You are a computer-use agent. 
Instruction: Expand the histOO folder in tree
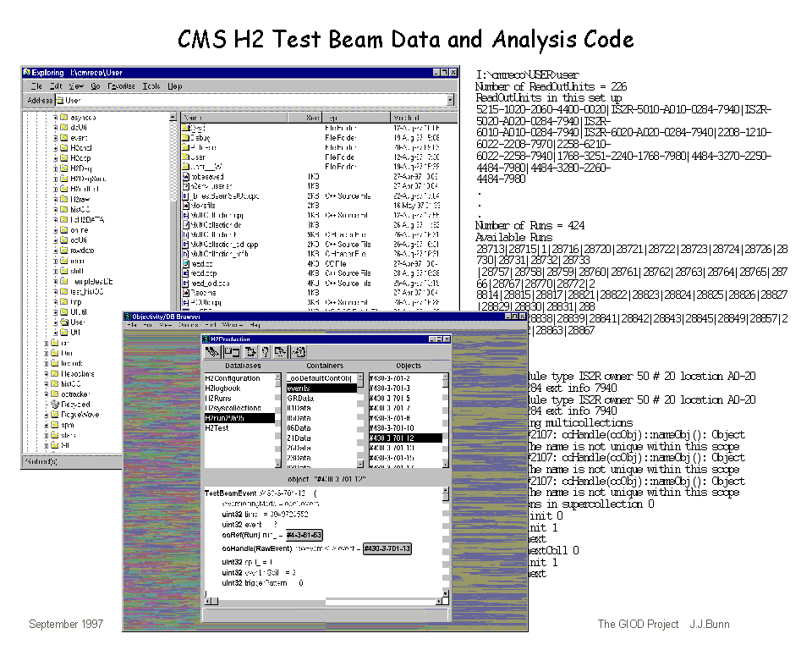click(56, 208)
